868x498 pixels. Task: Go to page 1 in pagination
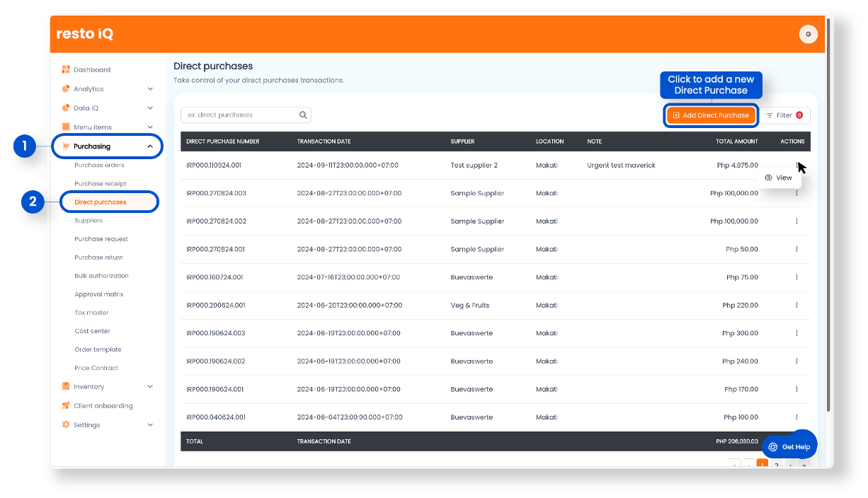click(763, 465)
